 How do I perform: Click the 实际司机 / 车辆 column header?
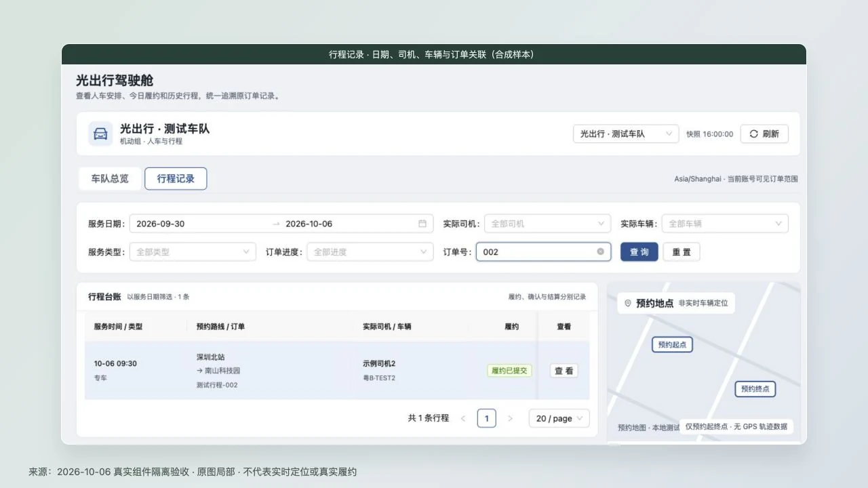coord(387,326)
